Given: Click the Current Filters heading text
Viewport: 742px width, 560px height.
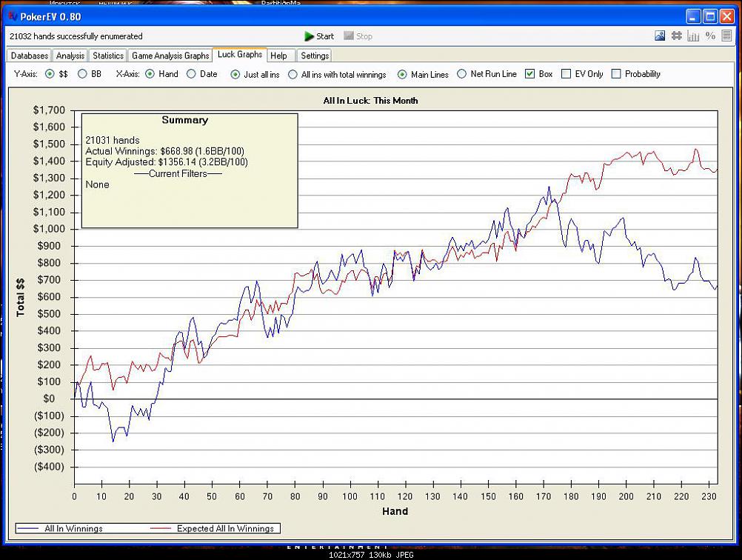Looking at the screenshot, I should coord(178,173).
